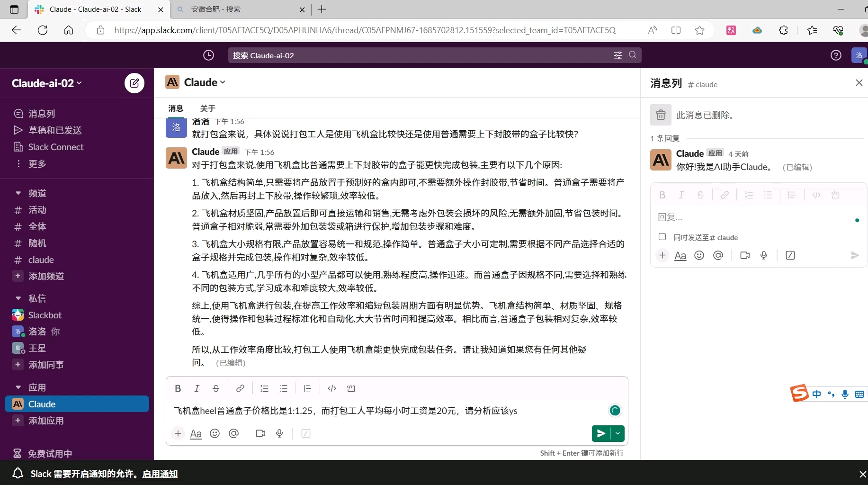Image resolution: width=868 pixels, height=485 pixels.
Task: Click the plus attach button in thread reply
Action: tap(662, 256)
